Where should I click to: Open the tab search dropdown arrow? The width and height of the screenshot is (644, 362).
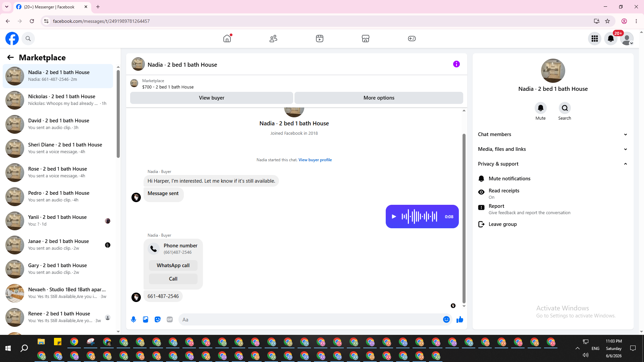tap(7, 7)
